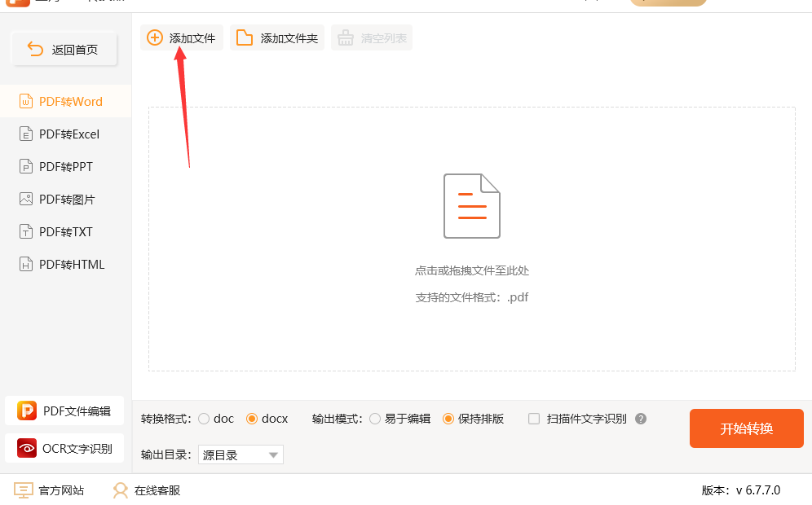Screen dimensions: 812x505
Task: Switch to PDF转TXT conversion
Action: pyautogui.click(x=66, y=231)
